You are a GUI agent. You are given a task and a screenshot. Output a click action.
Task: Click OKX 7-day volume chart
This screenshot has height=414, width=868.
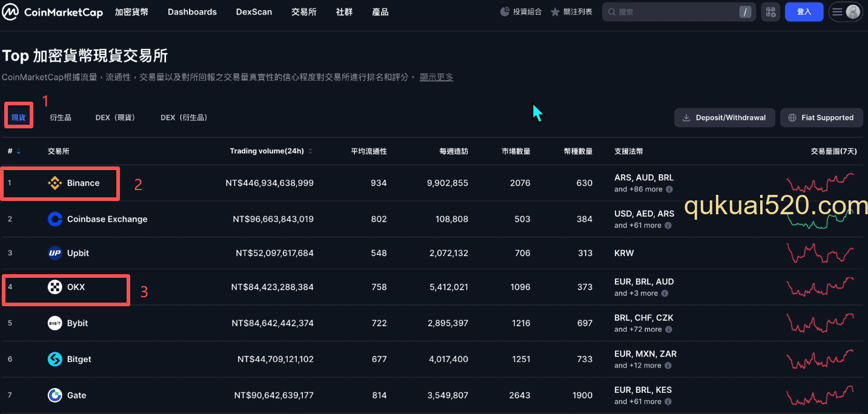point(820,286)
